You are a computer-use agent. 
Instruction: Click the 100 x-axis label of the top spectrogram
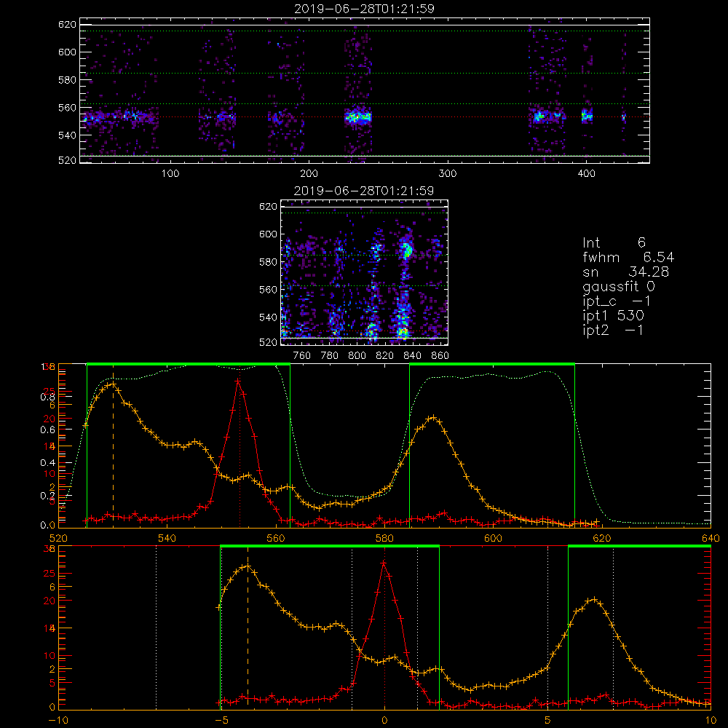click(x=170, y=174)
